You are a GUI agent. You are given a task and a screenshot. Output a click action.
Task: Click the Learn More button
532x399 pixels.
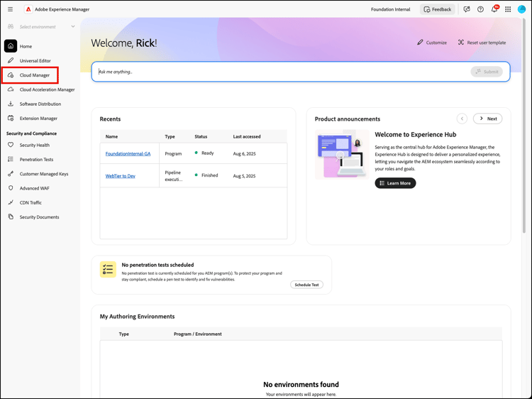395,183
